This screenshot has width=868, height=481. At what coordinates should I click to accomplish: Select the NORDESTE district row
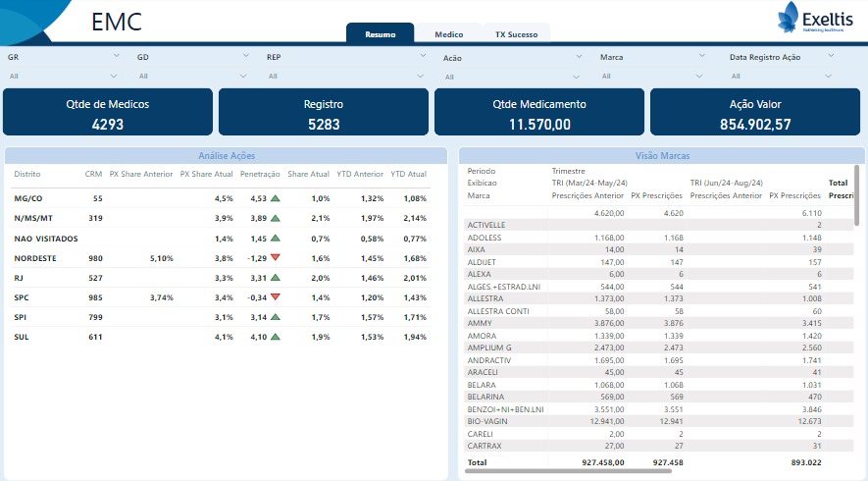[x=221, y=258]
